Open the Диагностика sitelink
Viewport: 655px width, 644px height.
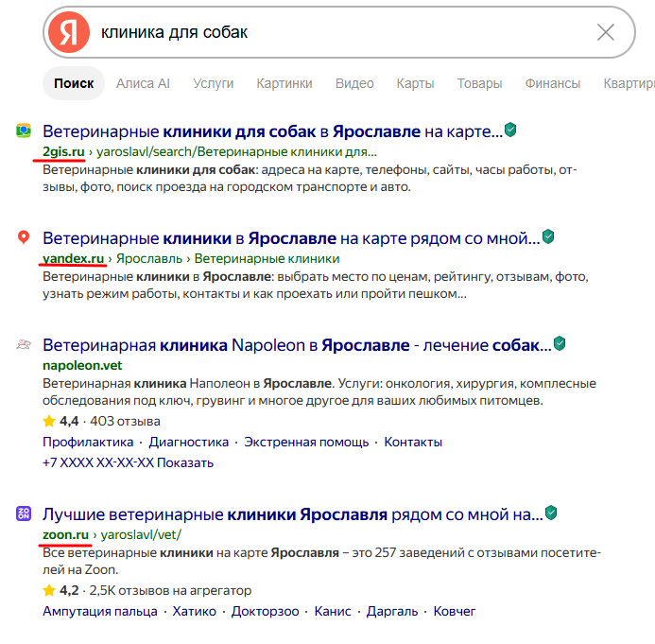tap(189, 443)
